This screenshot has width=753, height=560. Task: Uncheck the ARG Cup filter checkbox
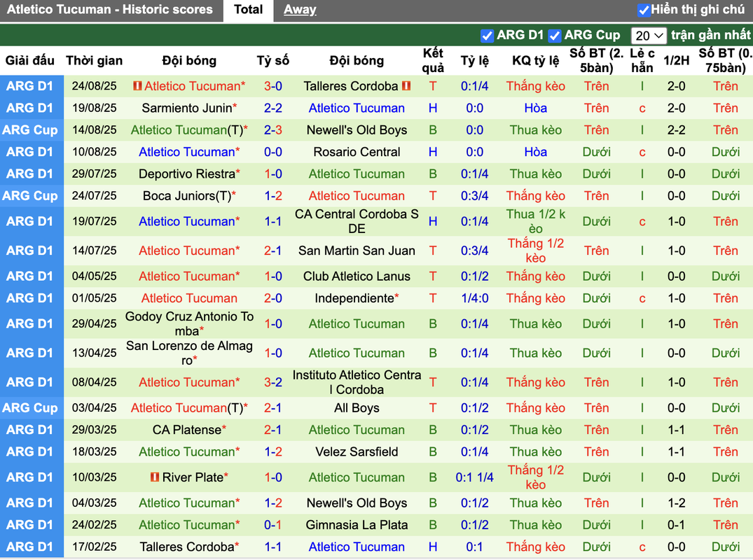(555, 36)
